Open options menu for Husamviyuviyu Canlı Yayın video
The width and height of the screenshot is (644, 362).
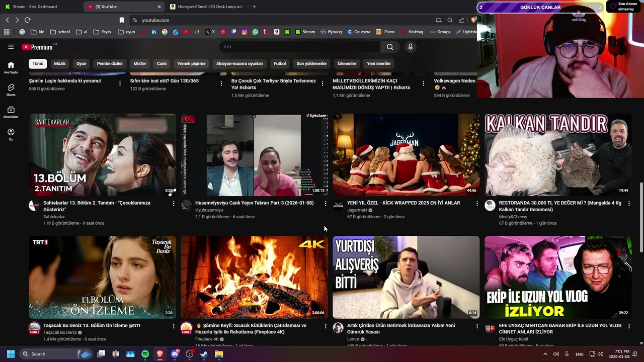326,204
